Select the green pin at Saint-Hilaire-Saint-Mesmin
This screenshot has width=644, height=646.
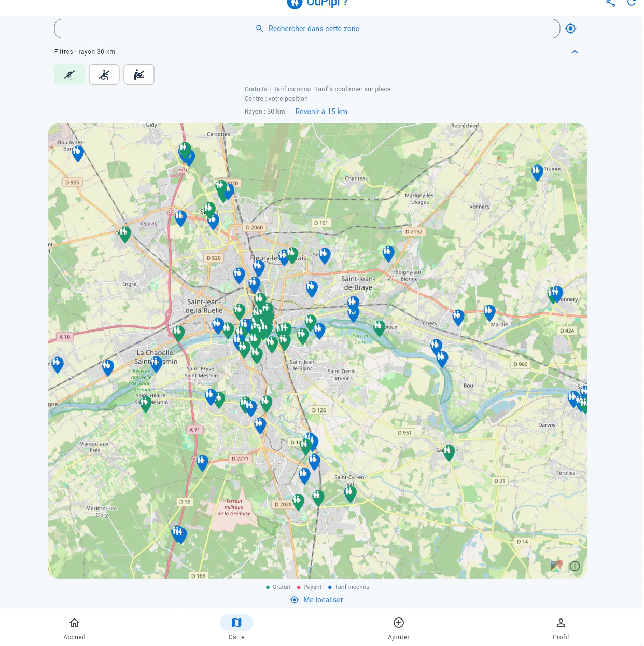point(146,404)
